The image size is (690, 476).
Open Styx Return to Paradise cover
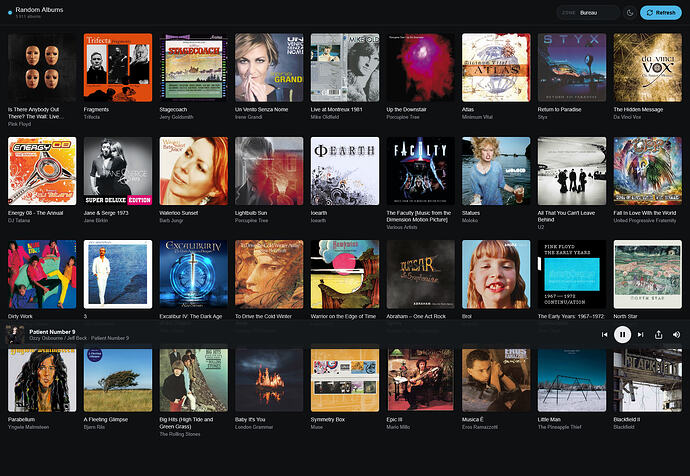(572, 68)
